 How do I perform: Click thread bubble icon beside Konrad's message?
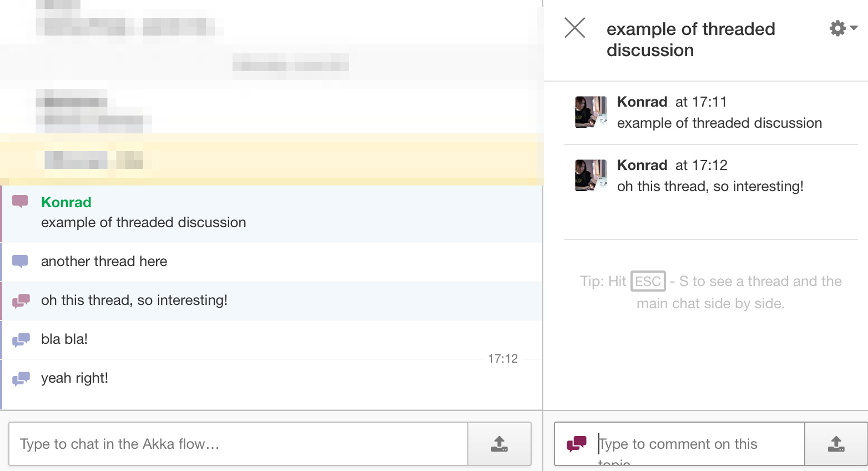click(x=21, y=201)
